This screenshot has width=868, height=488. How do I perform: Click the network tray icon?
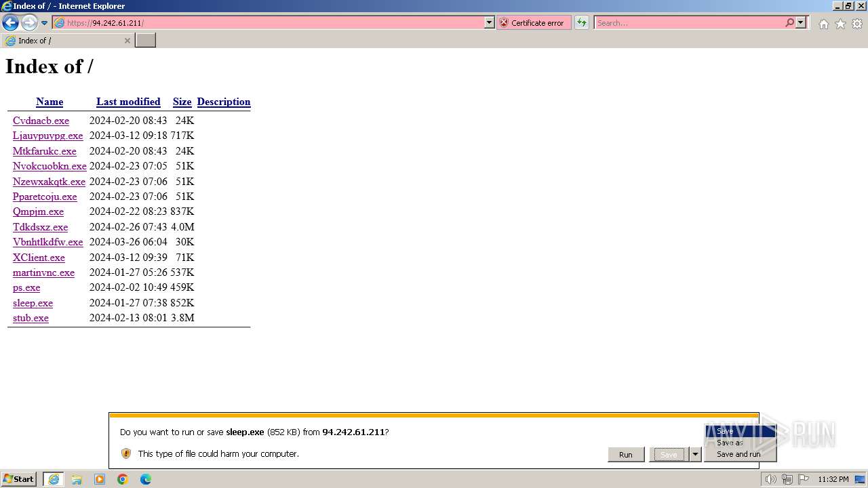tap(787, 479)
